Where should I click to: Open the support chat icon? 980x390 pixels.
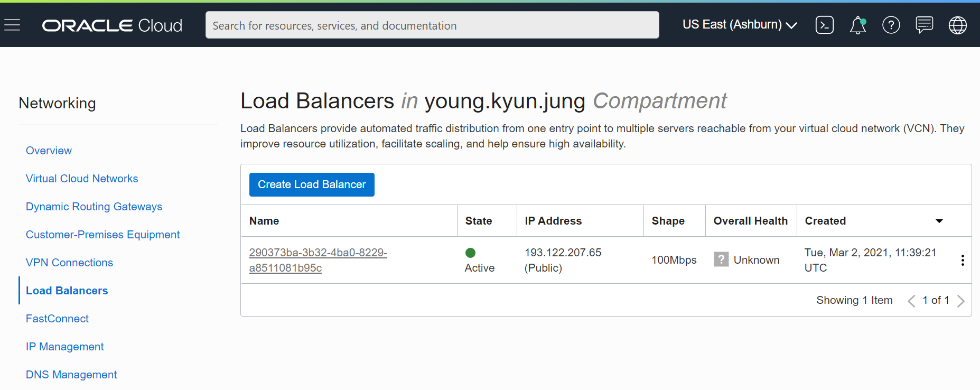pos(924,25)
